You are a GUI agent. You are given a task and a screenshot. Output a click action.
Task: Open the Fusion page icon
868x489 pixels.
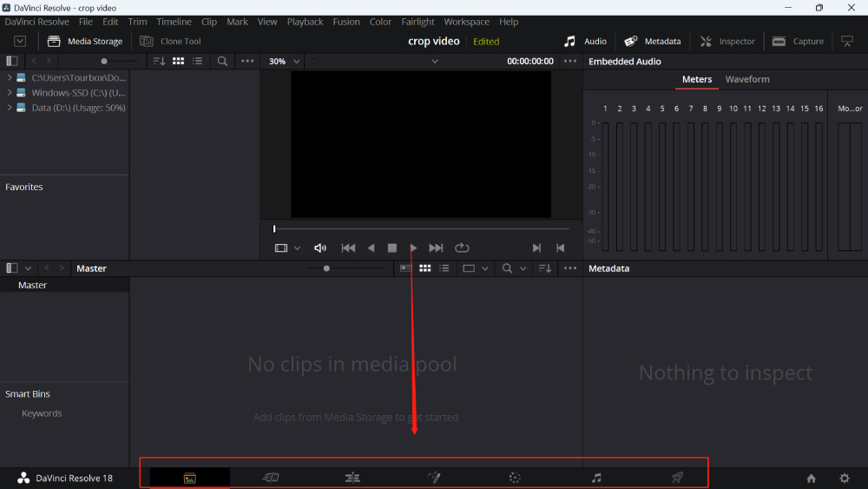tap(434, 478)
